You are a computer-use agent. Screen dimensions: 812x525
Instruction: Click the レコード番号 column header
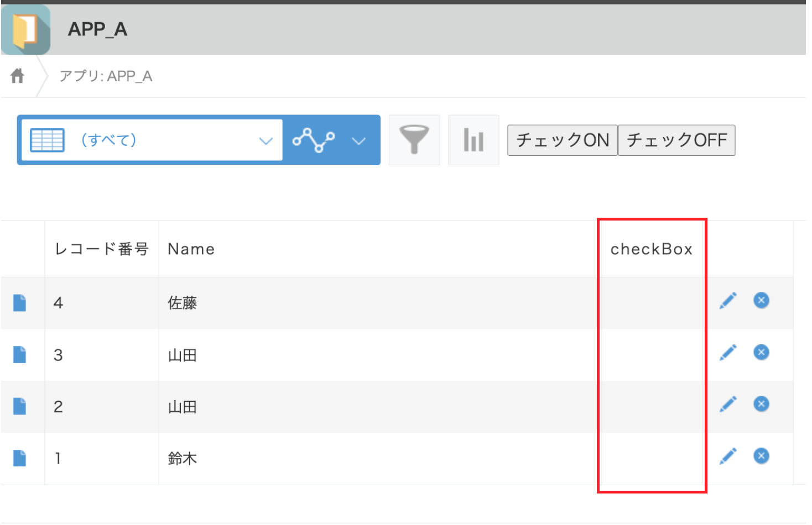[102, 249]
